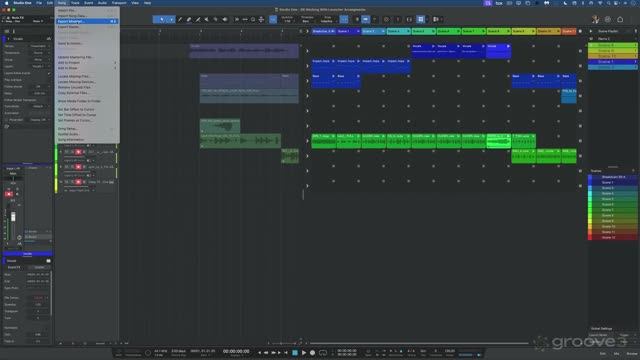Open the Layers dropdown in inspector
640x360 pixels.
pyautogui.click(x=39, y=66)
